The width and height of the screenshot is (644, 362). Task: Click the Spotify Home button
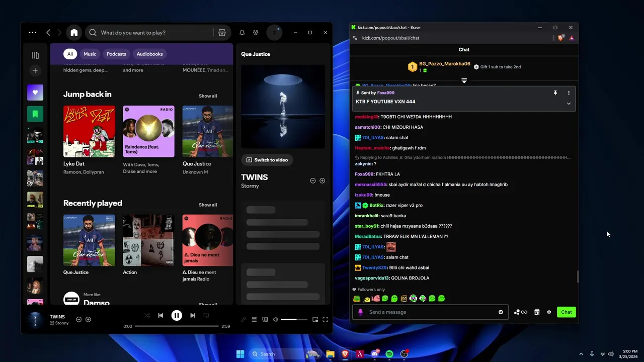pos(74,33)
